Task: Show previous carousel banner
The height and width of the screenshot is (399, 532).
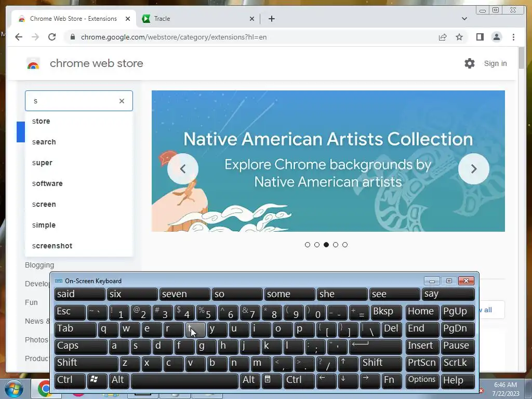Action: [183, 169]
